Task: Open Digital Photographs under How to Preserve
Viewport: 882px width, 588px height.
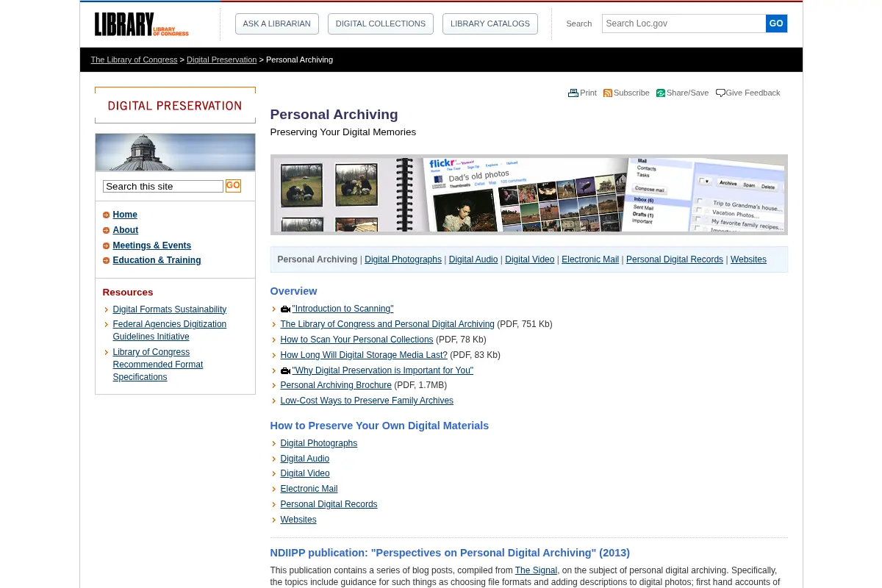Action: point(319,443)
